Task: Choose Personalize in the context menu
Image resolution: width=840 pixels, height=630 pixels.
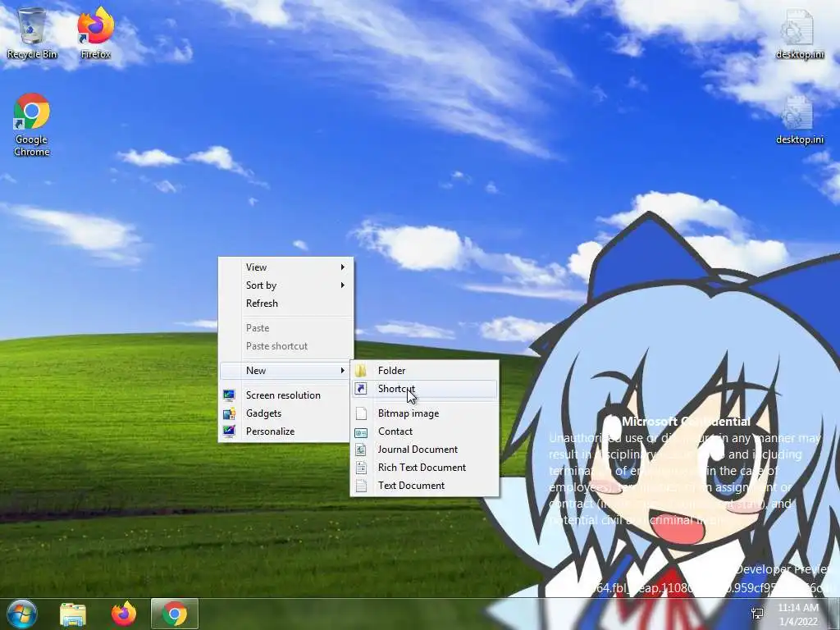Action: tap(285, 431)
